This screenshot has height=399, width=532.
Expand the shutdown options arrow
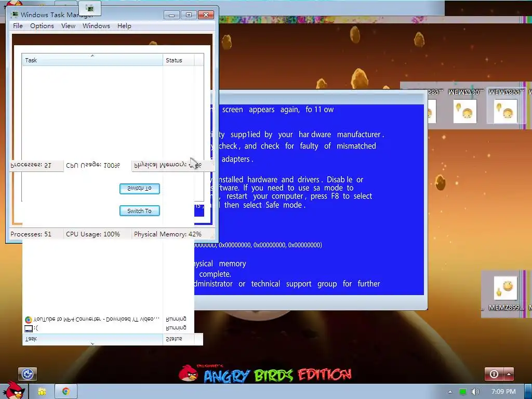[x=509, y=374]
